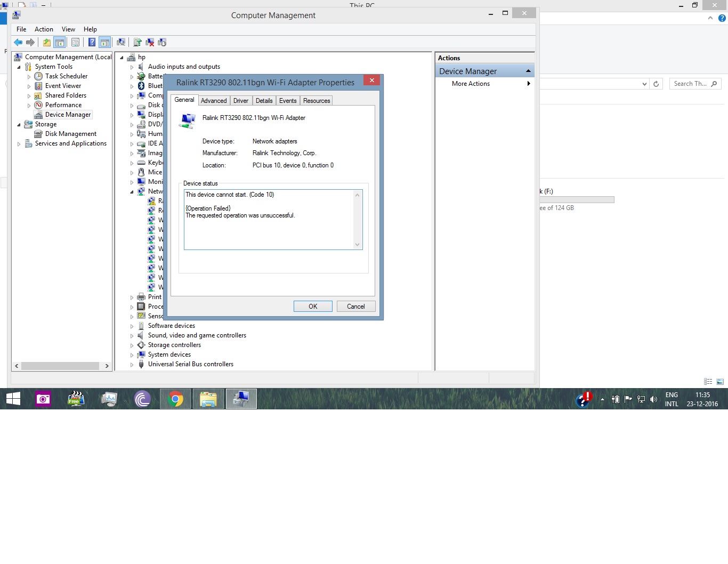Open the More Actions submenu

click(471, 84)
